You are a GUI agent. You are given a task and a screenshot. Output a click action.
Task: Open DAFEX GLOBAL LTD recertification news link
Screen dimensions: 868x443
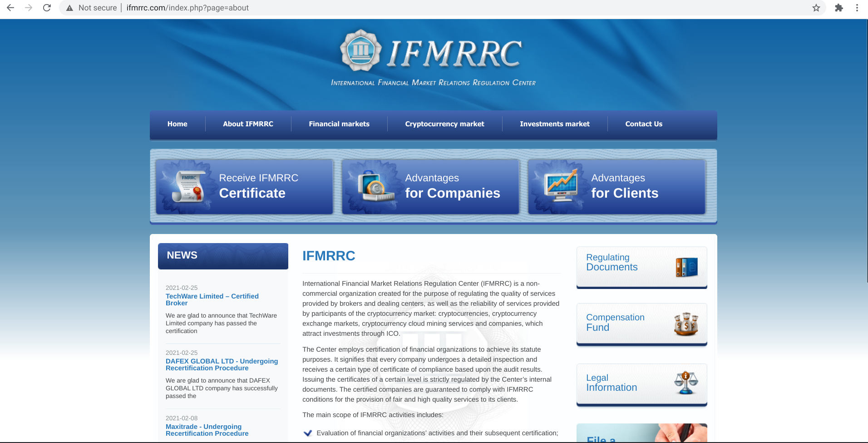click(222, 364)
